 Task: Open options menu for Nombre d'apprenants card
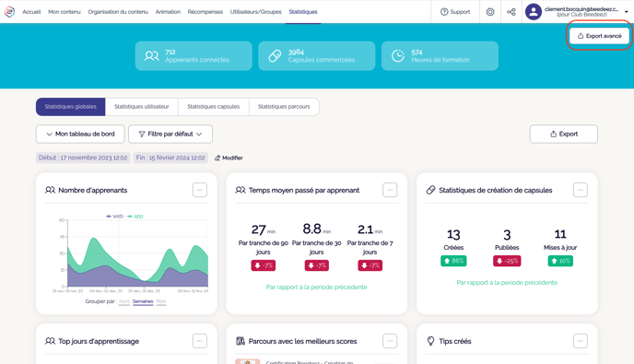(200, 190)
